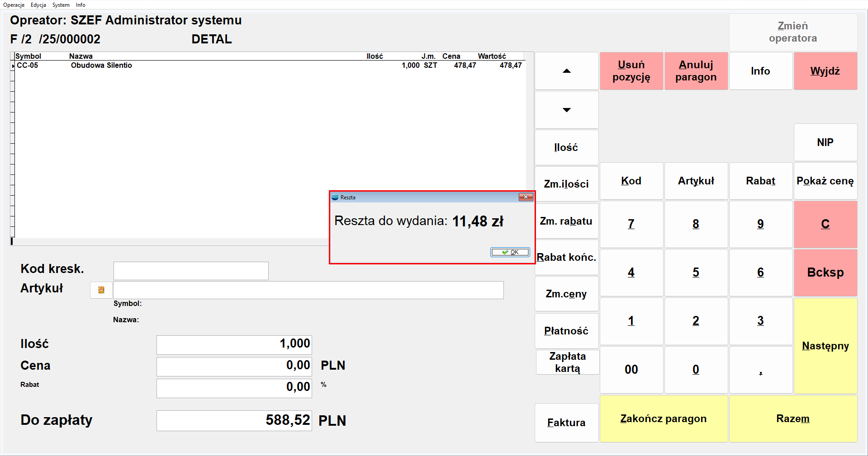Click into the Kod kresk. barcode field
The image size is (868, 456).
tap(191, 271)
